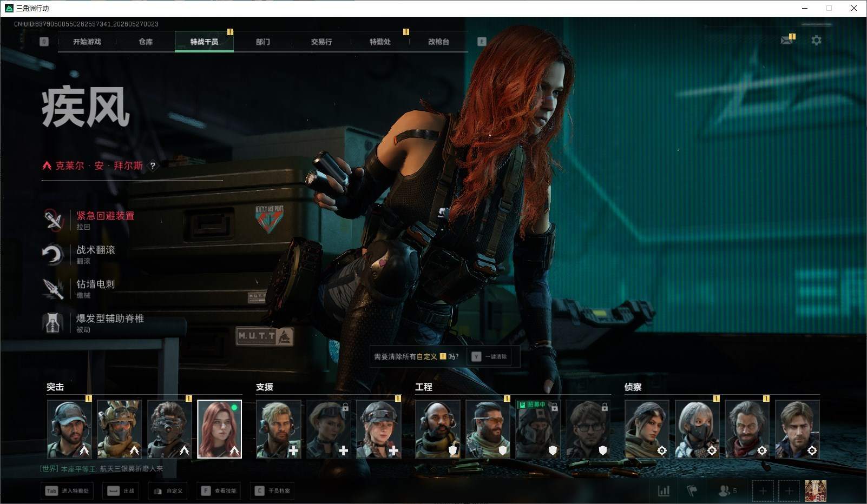Open the 部门 tab
Viewport: 867px width, 504px height.
pyautogui.click(x=263, y=42)
